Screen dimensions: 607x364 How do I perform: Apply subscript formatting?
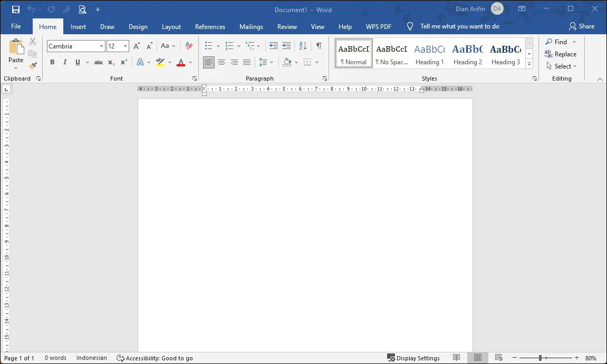tap(111, 62)
